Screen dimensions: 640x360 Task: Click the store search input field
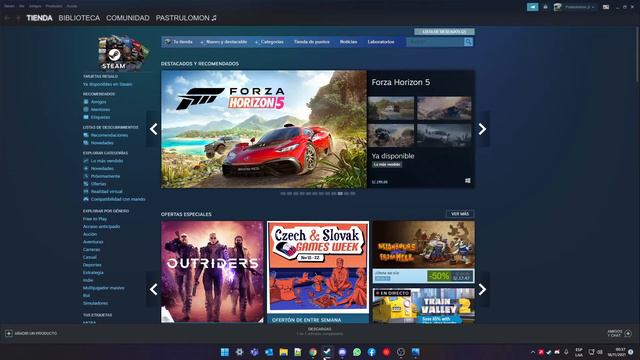(x=435, y=42)
